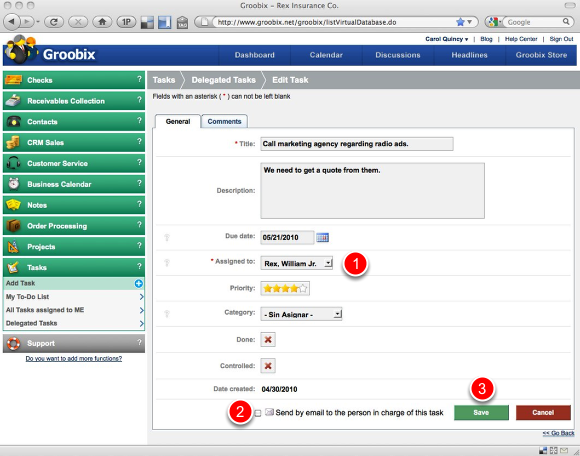Open the Blog link
This screenshot has width=580, height=456.
(486, 39)
